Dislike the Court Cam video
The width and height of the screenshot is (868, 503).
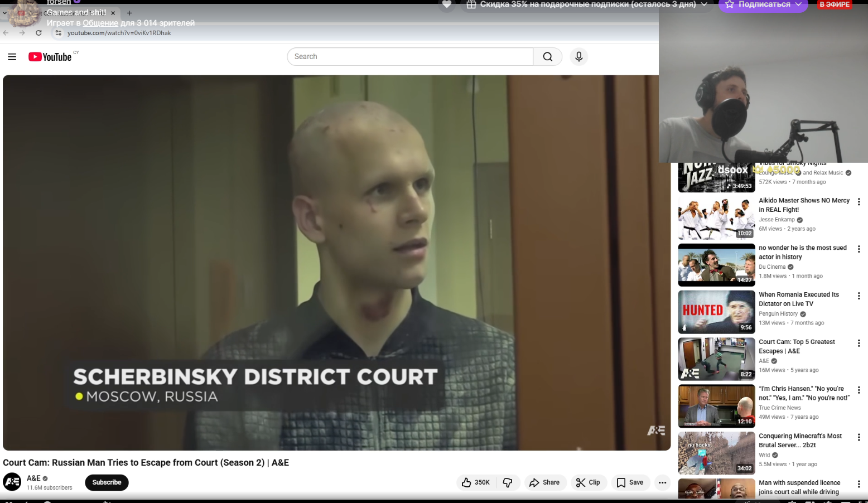(x=508, y=482)
